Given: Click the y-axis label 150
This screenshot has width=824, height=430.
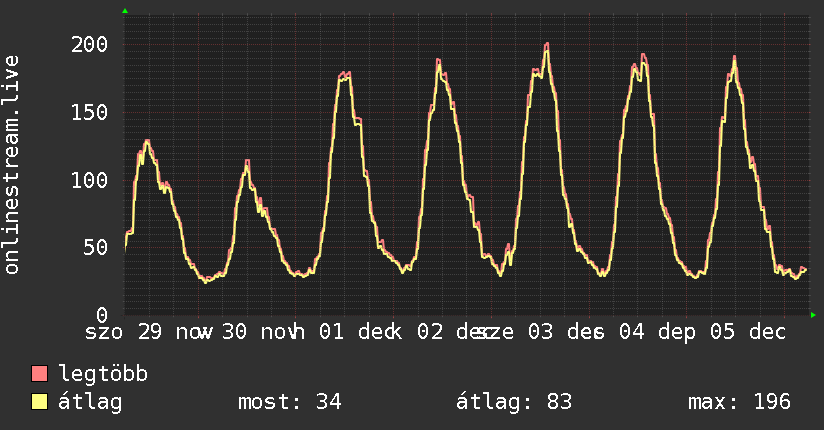Looking at the screenshot, I should tap(89, 112).
